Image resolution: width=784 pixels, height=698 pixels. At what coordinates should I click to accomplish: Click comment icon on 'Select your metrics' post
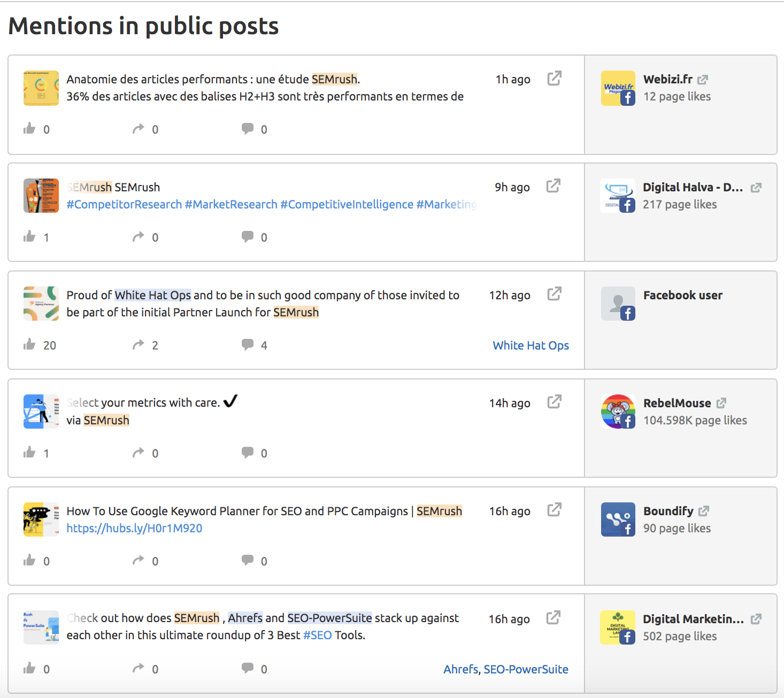click(248, 453)
